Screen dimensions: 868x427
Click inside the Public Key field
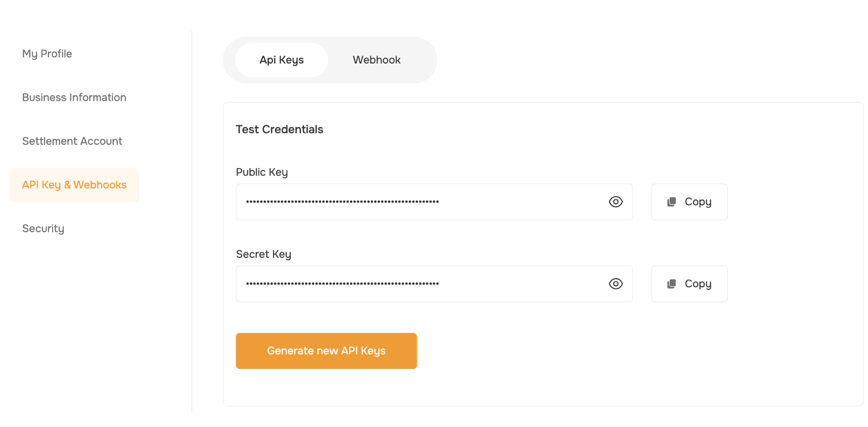(x=434, y=202)
